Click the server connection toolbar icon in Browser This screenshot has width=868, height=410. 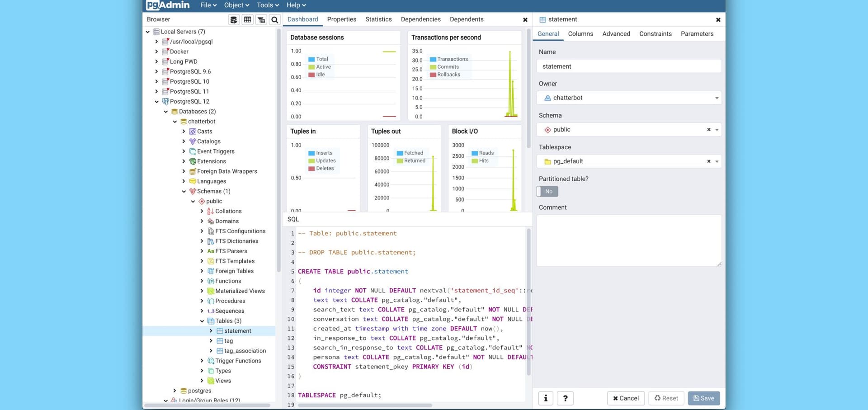pos(234,19)
